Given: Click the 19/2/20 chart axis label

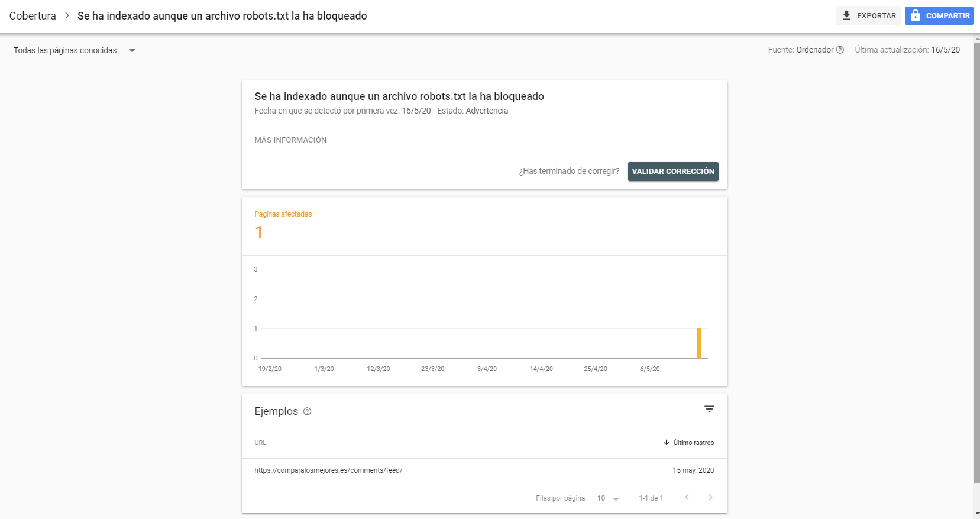Looking at the screenshot, I should [x=270, y=369].
